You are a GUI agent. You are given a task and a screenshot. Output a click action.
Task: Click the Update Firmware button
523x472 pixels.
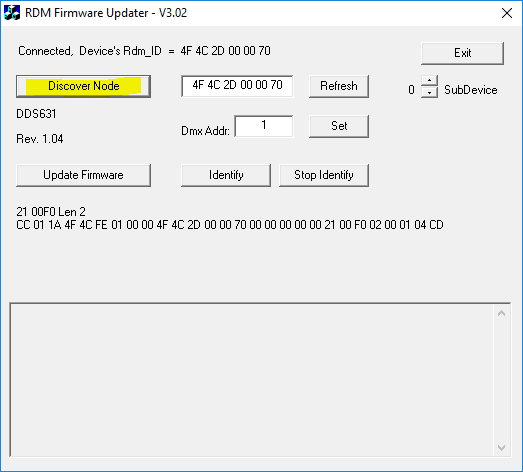[83, 175]
